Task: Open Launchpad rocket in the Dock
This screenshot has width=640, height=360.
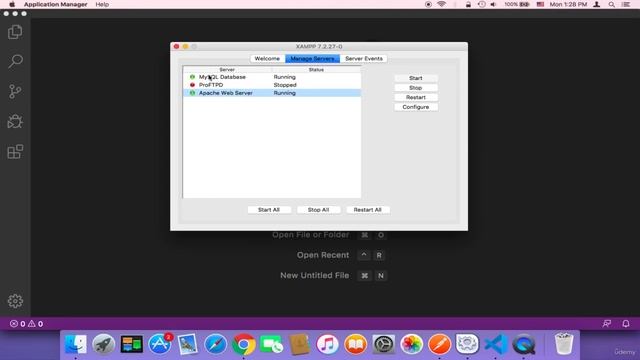Action: (104, 344)
